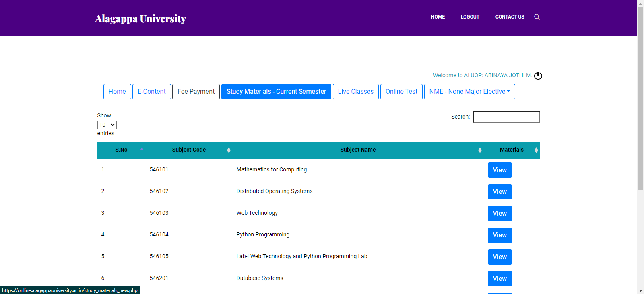Open the Show entries count dropdown

tap(107, 125)
